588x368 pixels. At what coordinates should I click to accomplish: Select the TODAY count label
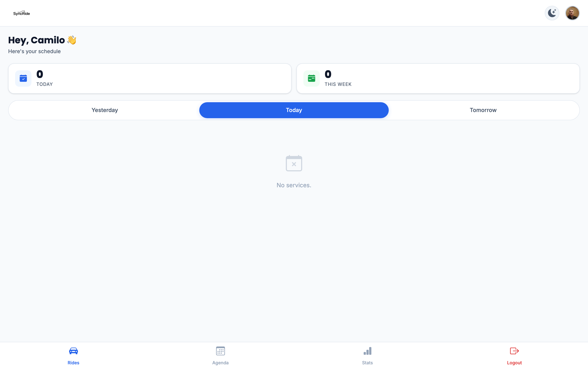coord(45,84)
